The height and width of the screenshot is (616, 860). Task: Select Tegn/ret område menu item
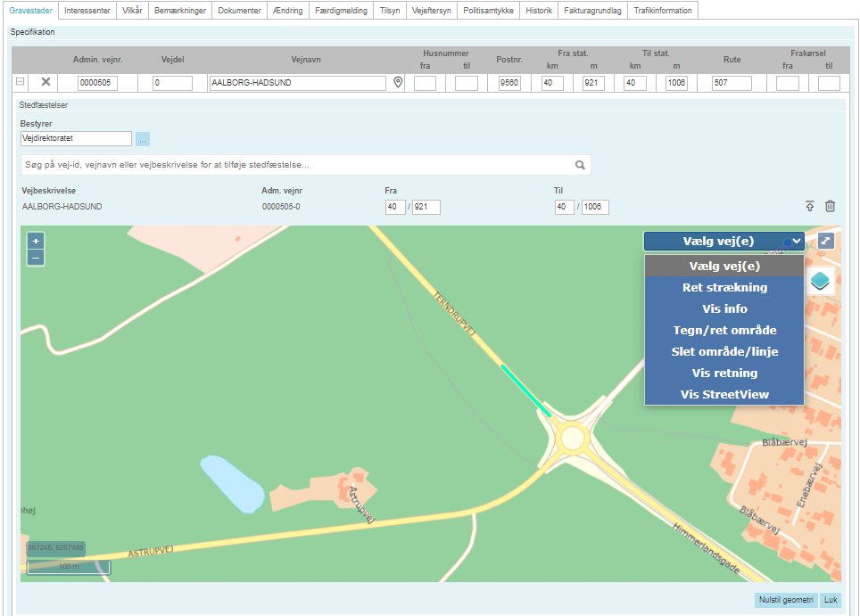[724, 331]
